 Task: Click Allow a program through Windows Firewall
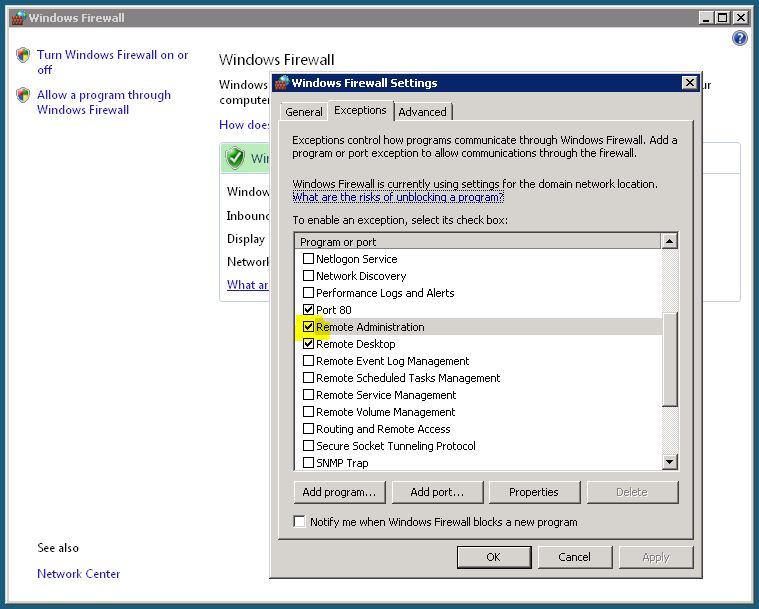tap(104, 102)
